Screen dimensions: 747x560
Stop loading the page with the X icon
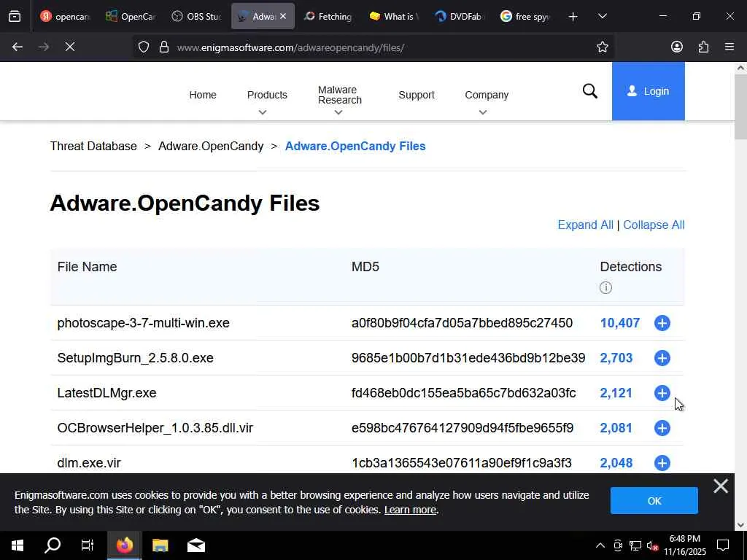(x=70, y=47)
